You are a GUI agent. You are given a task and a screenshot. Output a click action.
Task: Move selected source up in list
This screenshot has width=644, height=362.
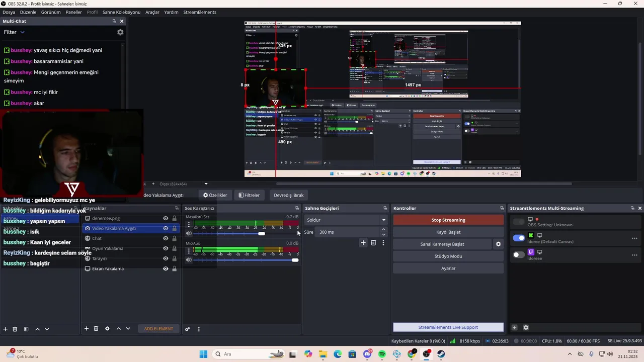[119, 328]
